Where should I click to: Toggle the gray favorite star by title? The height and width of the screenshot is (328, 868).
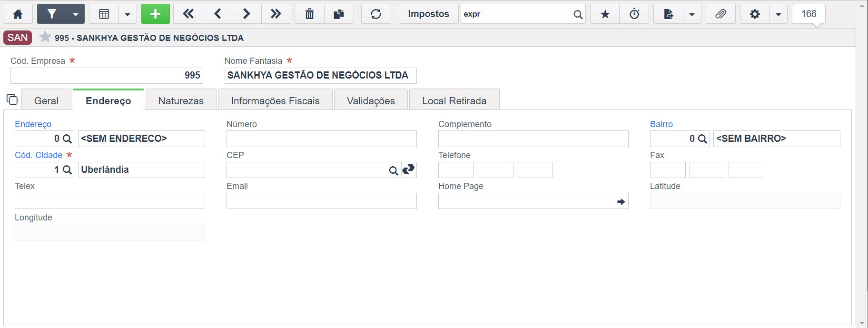tap(45, 37)
